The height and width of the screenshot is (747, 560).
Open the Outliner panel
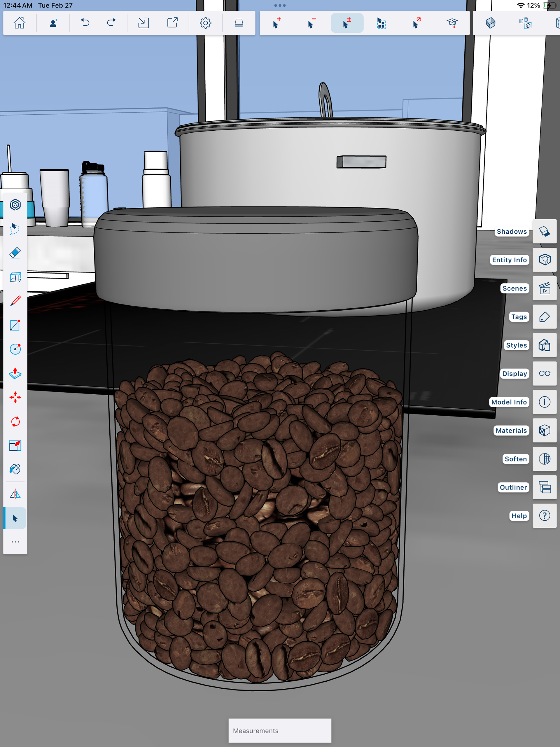[x=544, y=487]
